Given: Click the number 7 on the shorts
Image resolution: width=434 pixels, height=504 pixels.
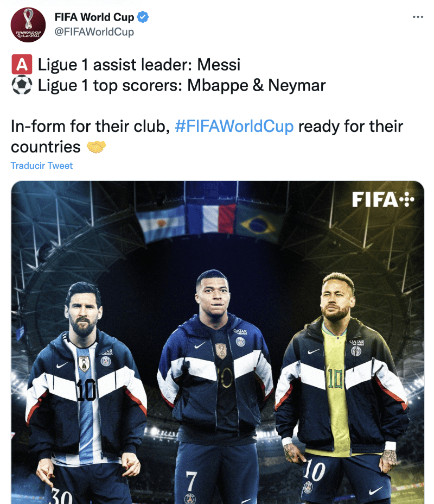Looking at the screenshot, I should click(x=191, y=481).
